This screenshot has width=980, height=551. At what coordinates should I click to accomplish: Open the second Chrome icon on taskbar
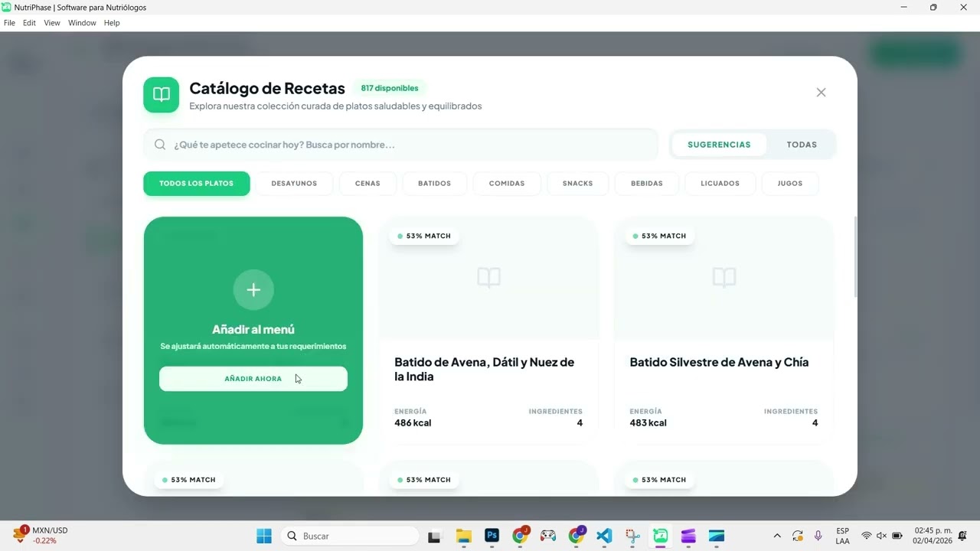coord(577,536)
